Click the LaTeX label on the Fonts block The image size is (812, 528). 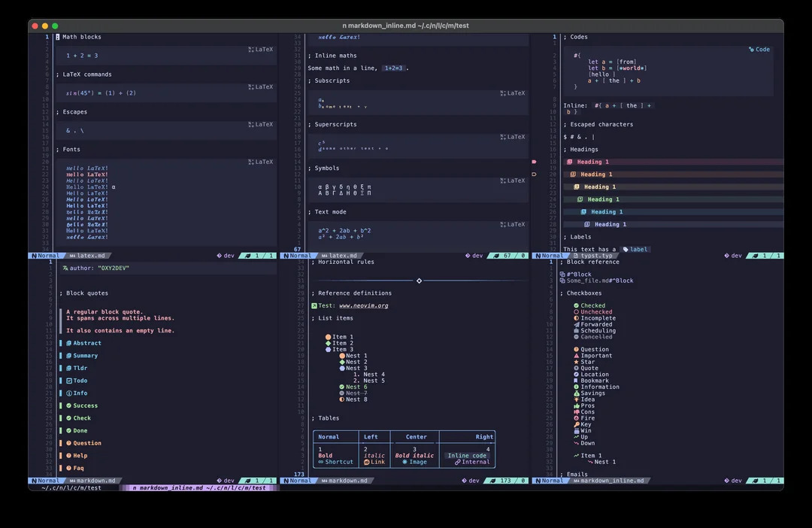[x=260, y=162]
